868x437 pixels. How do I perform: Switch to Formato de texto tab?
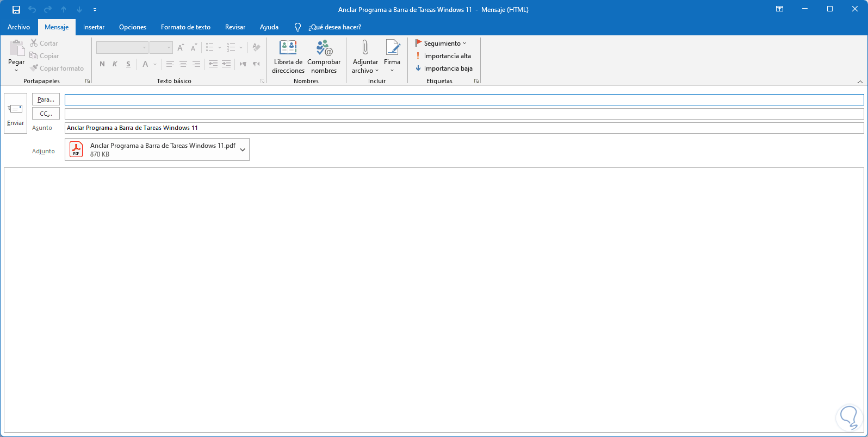185,27
